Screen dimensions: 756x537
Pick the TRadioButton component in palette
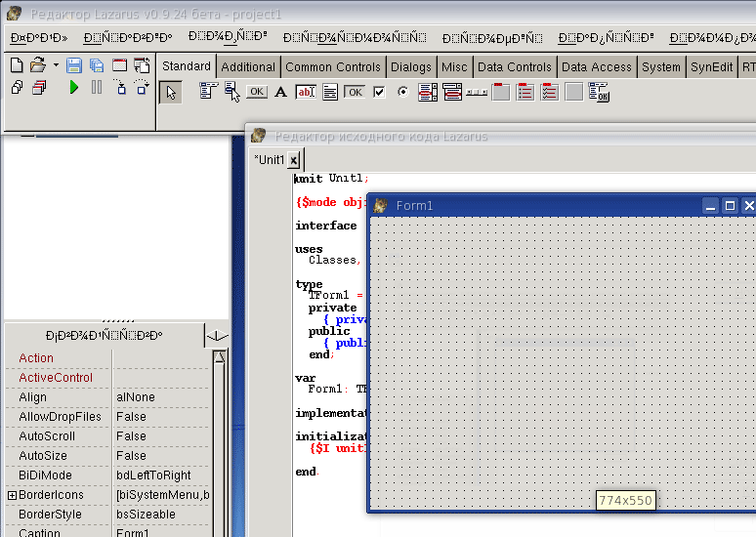tap(403, 92)
